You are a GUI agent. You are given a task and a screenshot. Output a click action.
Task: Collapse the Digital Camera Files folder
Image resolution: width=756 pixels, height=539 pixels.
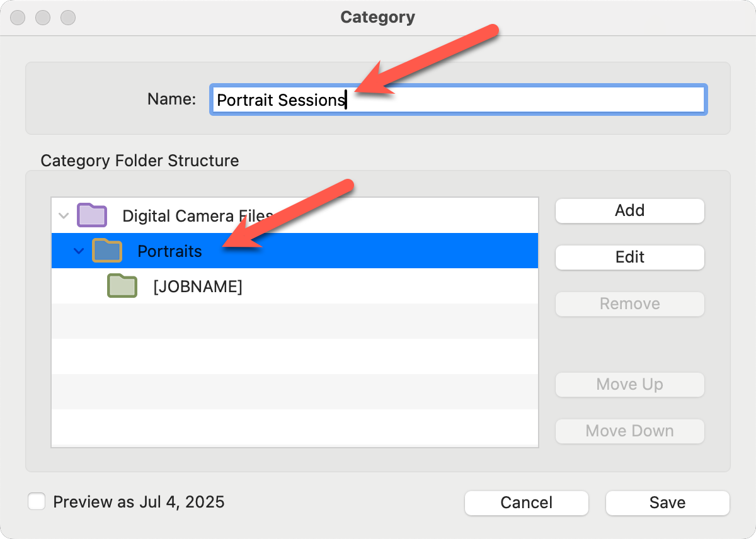(63, 215)
